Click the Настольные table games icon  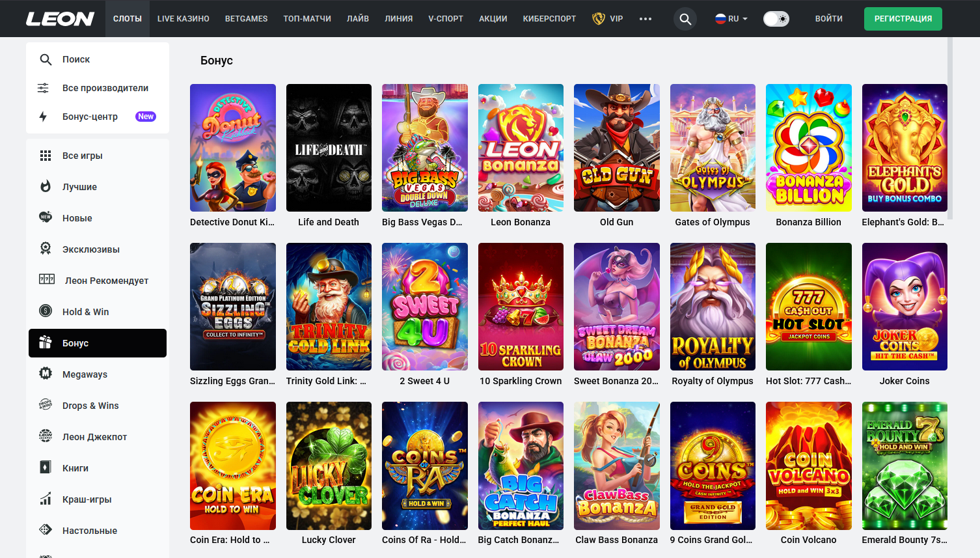46,530
